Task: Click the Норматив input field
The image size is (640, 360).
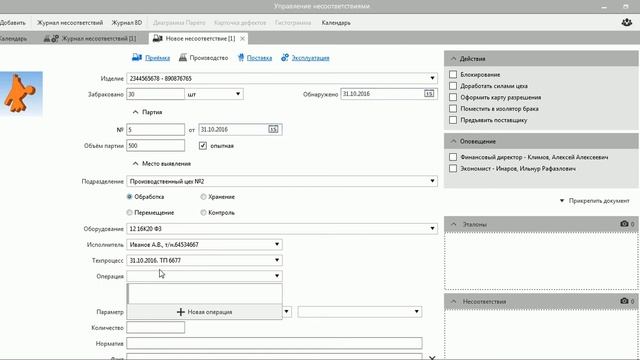Action: [x=274, y=343]
